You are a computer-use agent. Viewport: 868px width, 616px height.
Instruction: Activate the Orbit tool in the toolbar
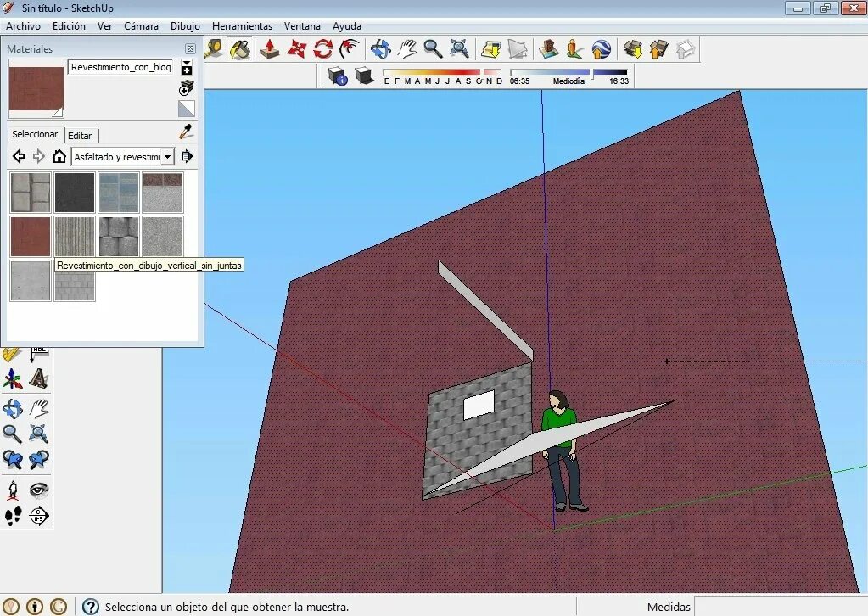tap(380, 48)
